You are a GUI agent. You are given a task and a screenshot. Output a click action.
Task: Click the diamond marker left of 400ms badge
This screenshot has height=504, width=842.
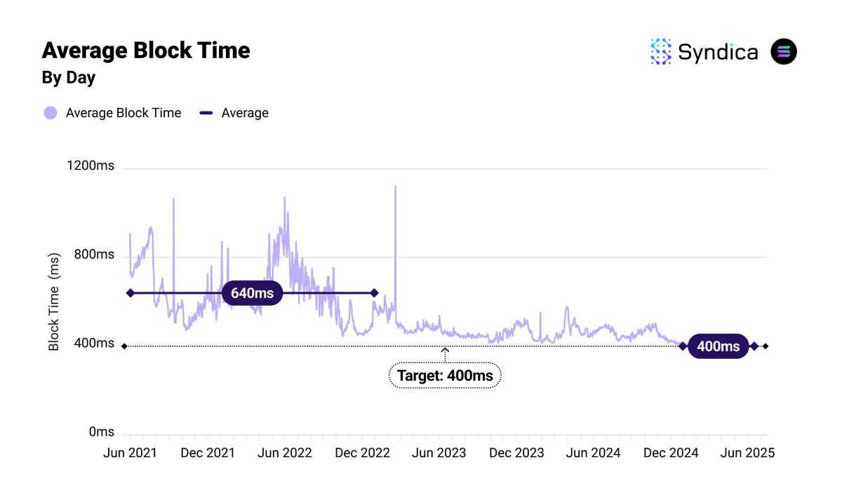tap(683, 346)
